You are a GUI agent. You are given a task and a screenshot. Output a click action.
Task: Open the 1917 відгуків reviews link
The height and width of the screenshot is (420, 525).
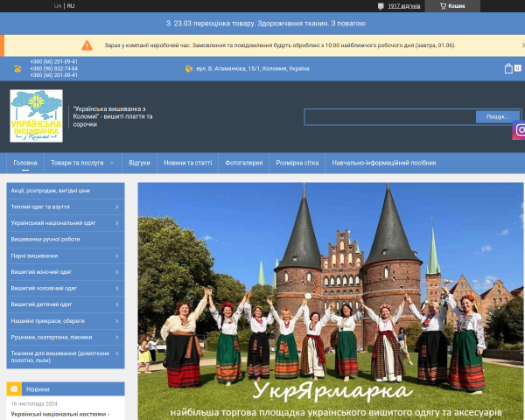[x=403, y=6]
